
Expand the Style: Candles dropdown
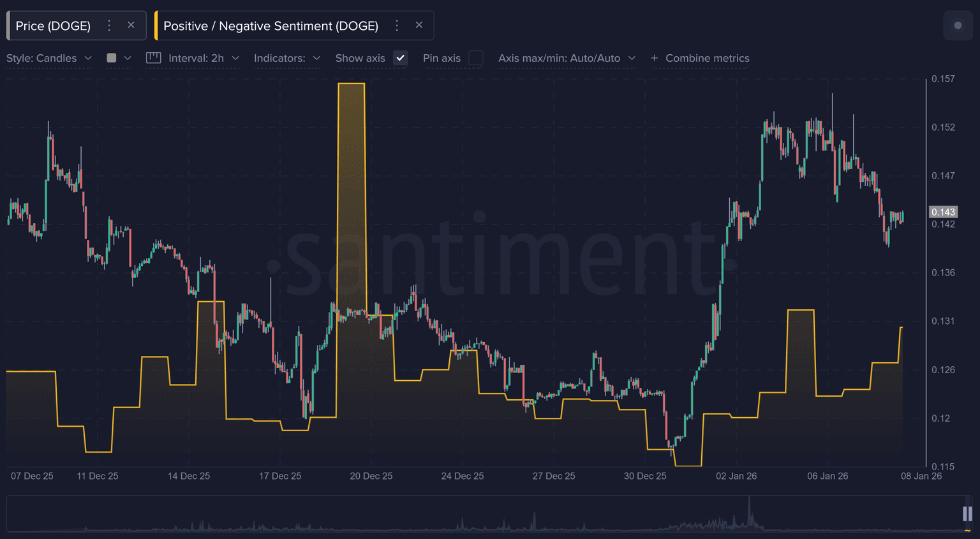49,58
